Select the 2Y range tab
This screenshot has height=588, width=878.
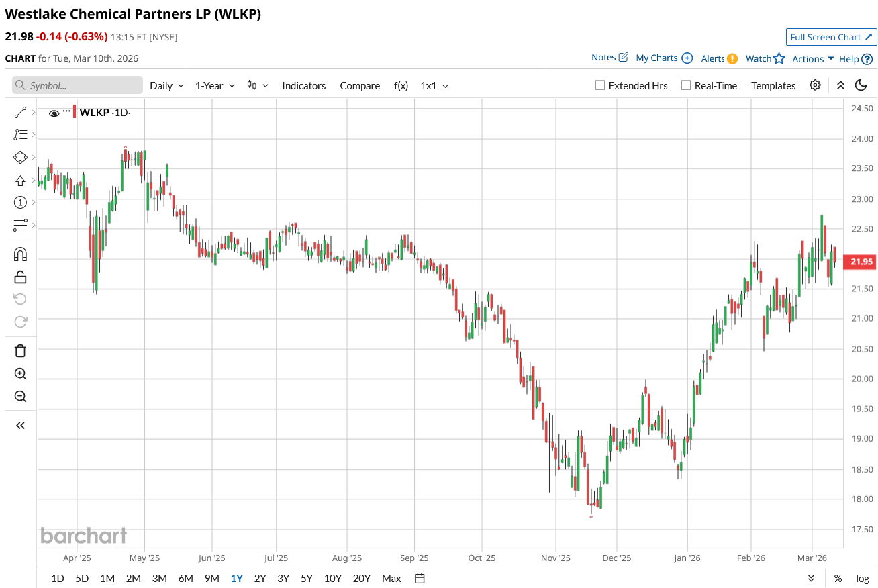[260, 578]
